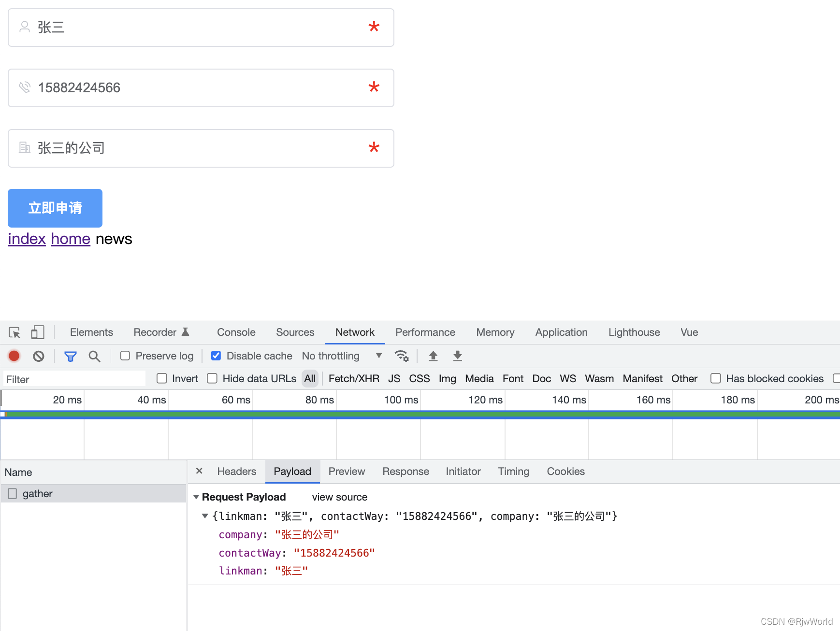
Task: Open network search magnifier
Action: pyautogui.click(x=94, y=356)
